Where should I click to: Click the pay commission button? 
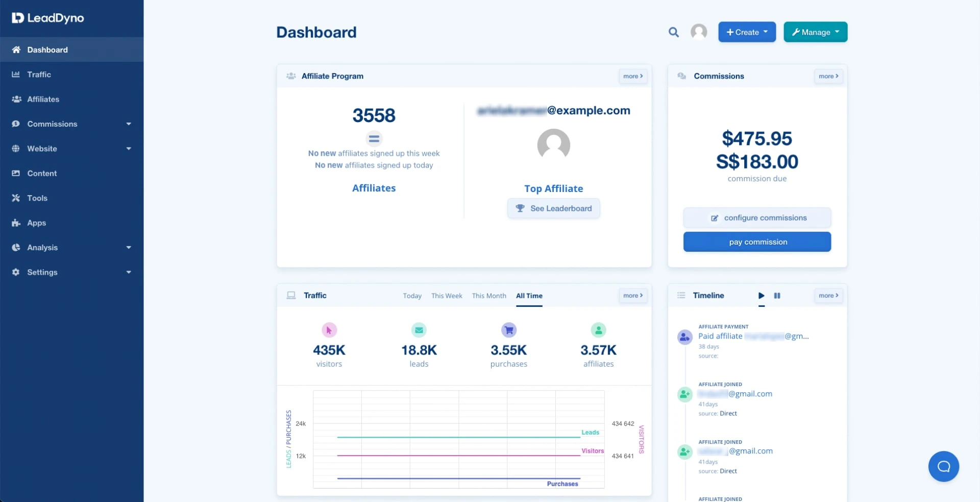[x=757, y=242]
